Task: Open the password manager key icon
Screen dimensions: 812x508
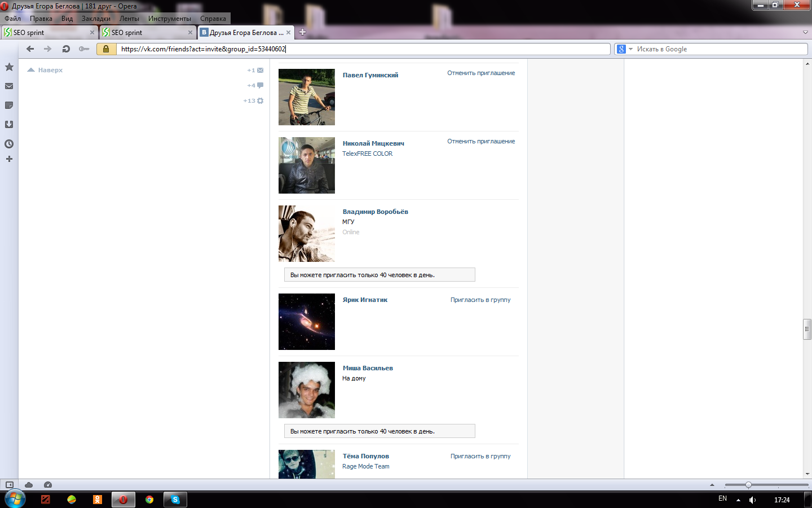Action: [84, 49]
